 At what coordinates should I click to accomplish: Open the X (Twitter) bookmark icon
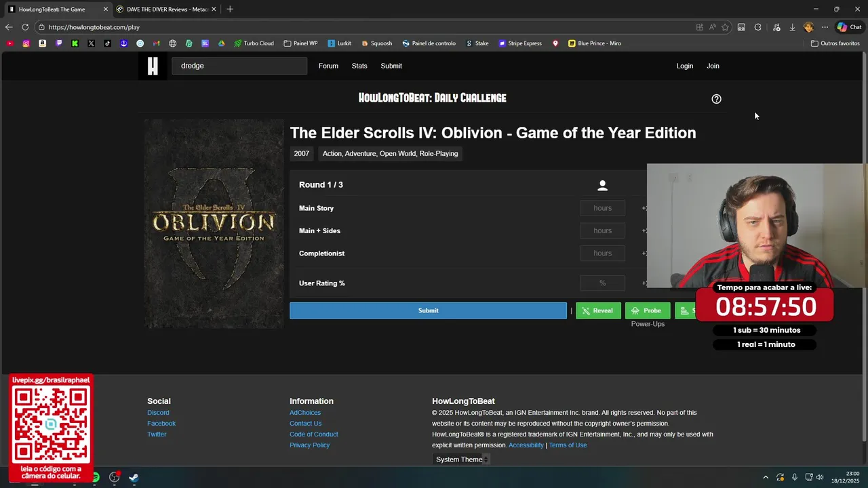pyautogui.click(x=91, y=43)
